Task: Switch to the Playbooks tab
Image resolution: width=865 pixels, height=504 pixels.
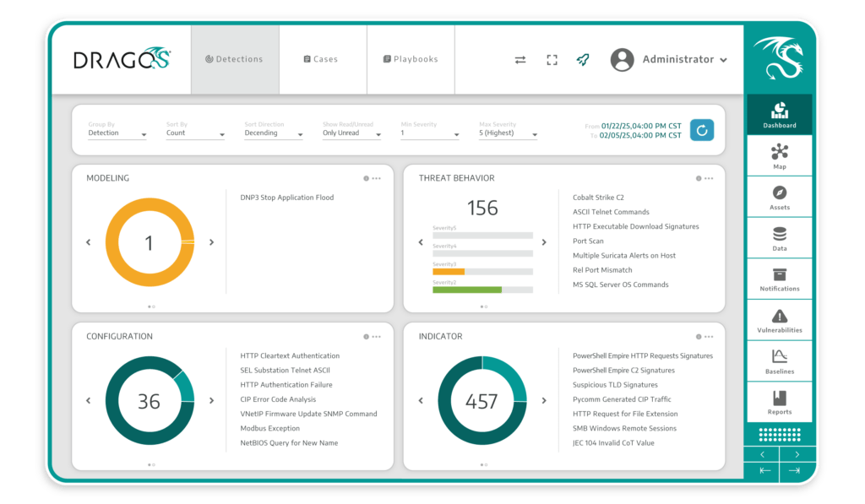Action: pyautogui.click(x=411, y=59)
